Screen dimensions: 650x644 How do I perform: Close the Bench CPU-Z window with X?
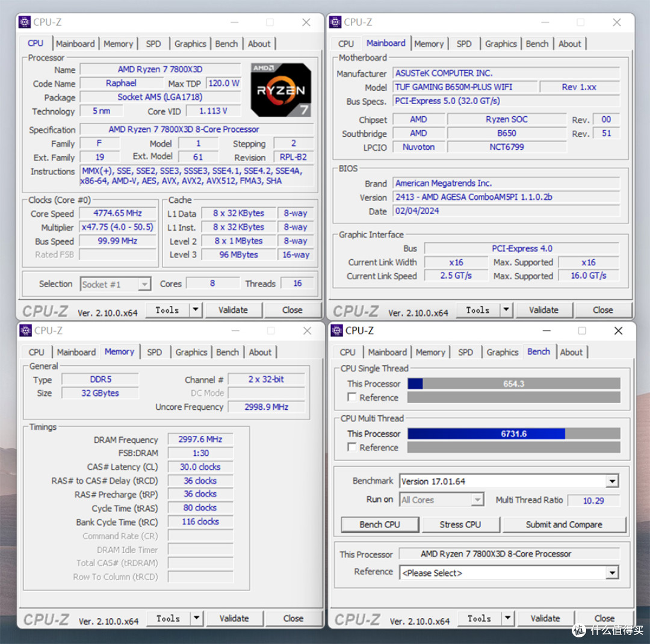click(x=618, y=330)
